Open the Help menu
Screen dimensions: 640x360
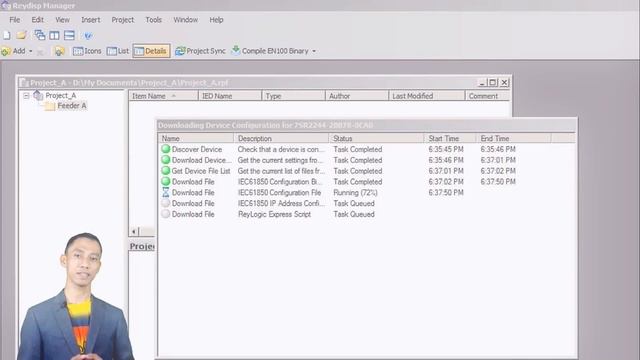coord(216,20)
